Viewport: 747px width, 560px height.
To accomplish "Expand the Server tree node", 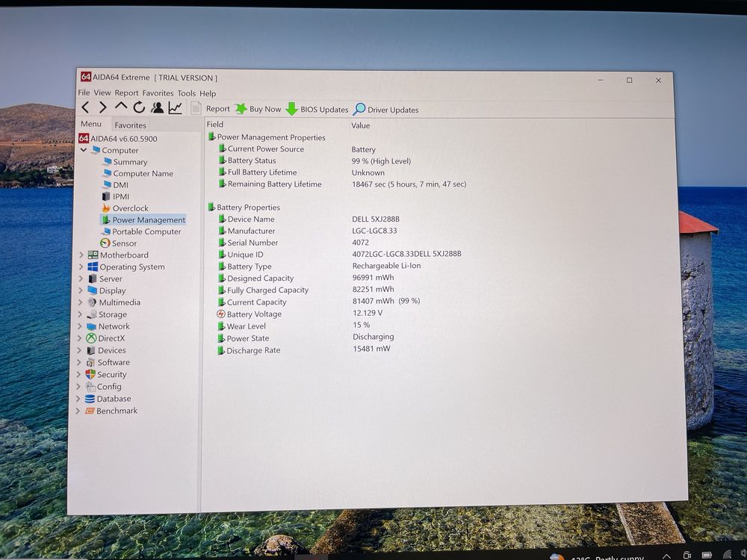I will click(81, 279).
